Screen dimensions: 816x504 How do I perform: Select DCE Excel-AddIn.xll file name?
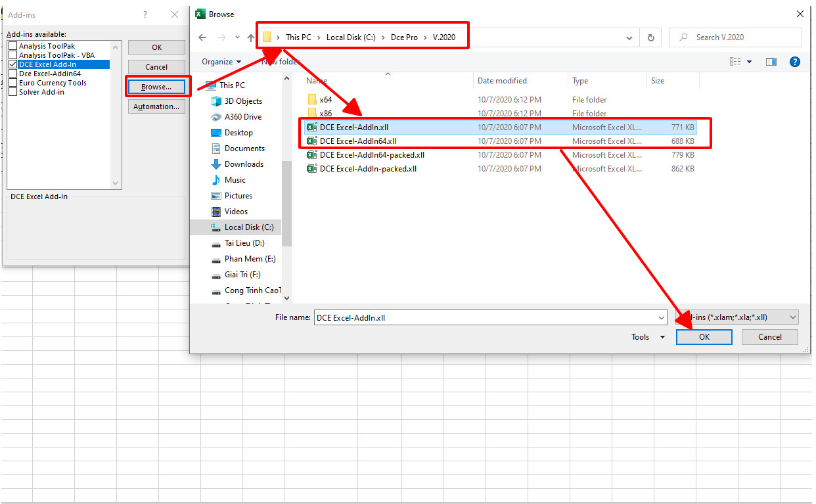coord(354,127)
